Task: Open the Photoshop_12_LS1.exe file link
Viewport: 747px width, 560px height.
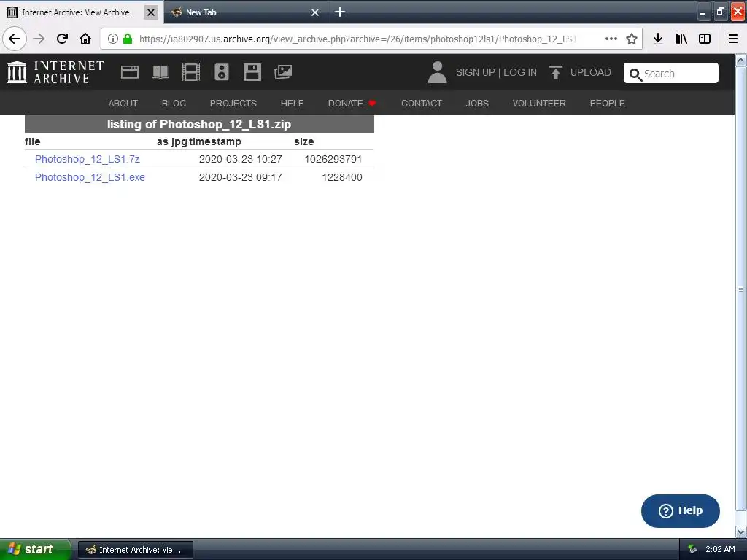Action: [x=90, y=177]
